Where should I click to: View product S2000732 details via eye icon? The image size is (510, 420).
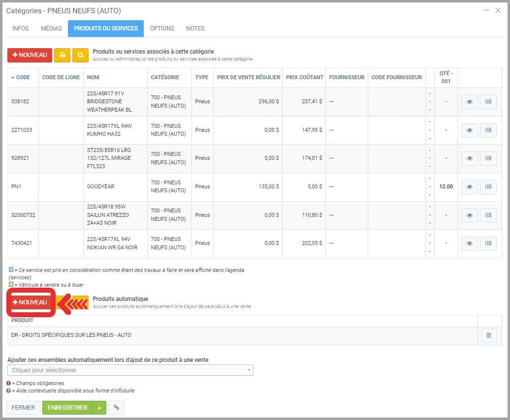coord(469,215)
